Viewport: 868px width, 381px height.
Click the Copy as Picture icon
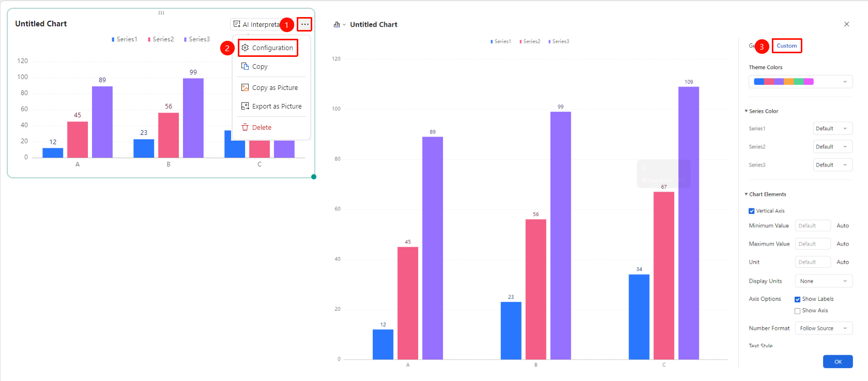click(245, 87)
